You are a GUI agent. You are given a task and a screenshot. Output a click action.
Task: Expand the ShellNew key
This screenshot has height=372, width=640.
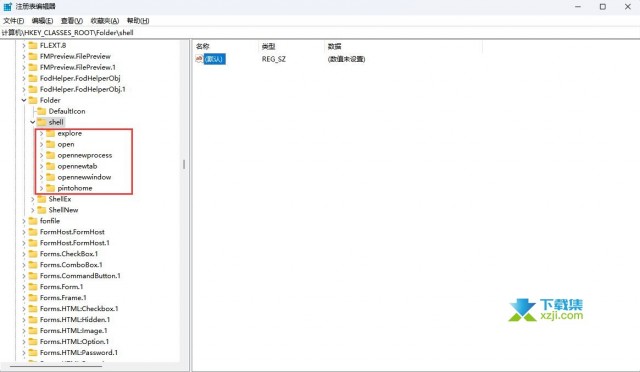[x=33, y=210]
